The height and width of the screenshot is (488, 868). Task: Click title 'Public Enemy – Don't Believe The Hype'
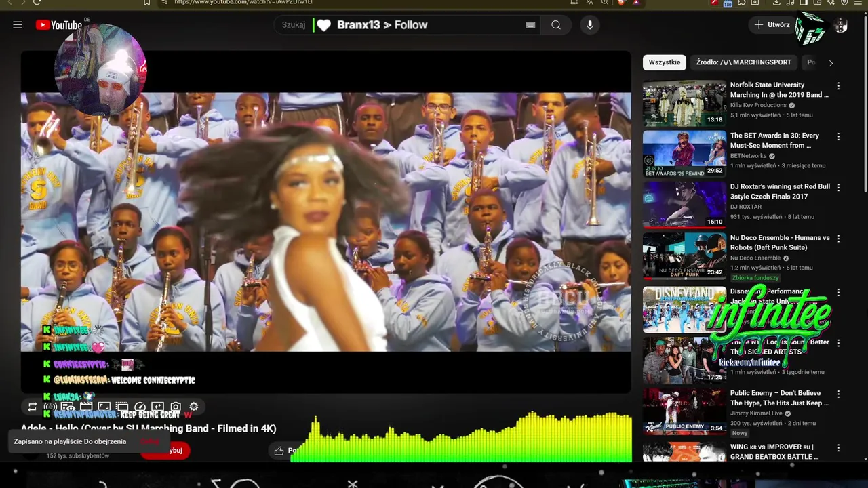(x=780, y=398)
